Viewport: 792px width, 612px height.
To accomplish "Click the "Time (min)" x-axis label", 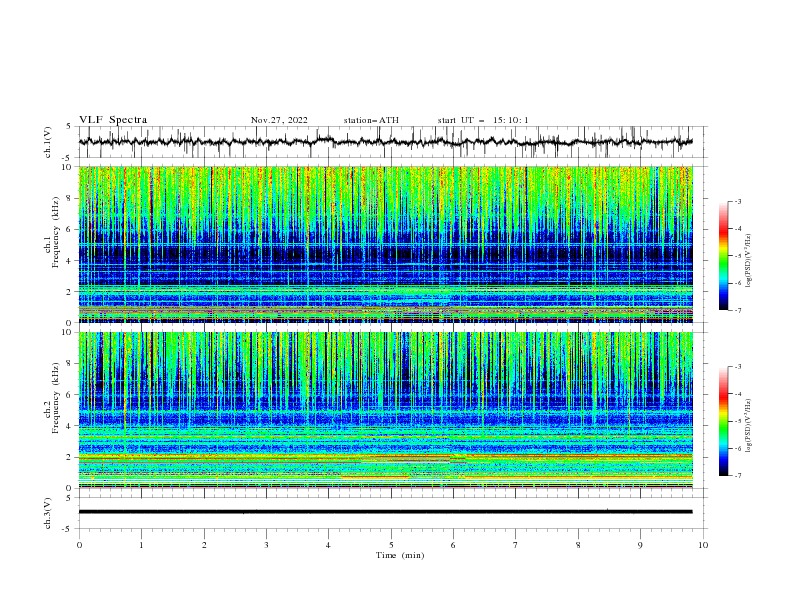I will coord(400,555).
